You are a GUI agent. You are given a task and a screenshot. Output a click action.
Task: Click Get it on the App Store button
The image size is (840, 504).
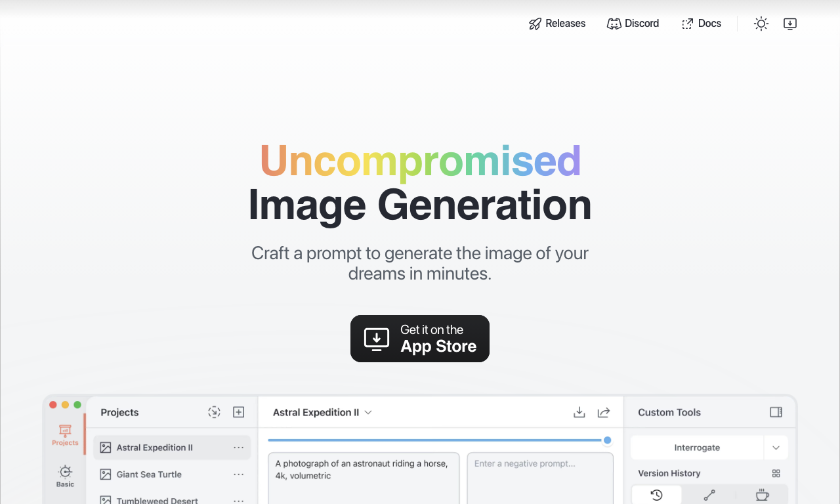[x=420, y=339]
